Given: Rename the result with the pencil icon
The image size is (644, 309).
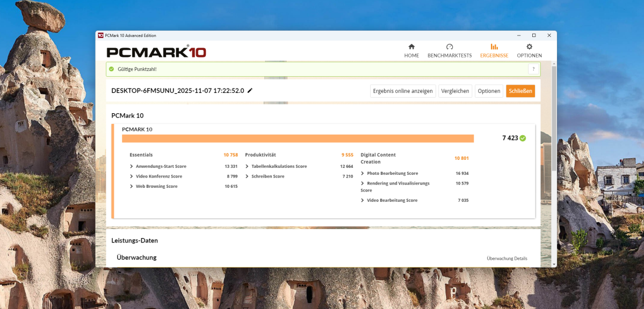Looking at the screenshot, I should (249, 91).
